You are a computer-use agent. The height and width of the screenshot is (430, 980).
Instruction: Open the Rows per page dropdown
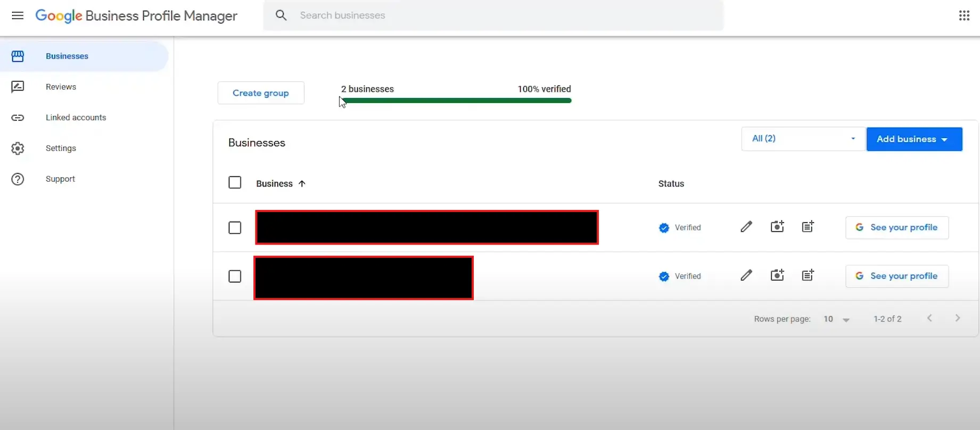[x=836, y=319]
